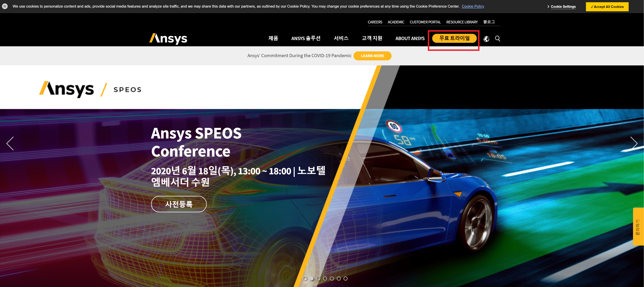Select the first carousel dot indicator
Viewport: 644px width, 287px height.
[x=305, y=279]
